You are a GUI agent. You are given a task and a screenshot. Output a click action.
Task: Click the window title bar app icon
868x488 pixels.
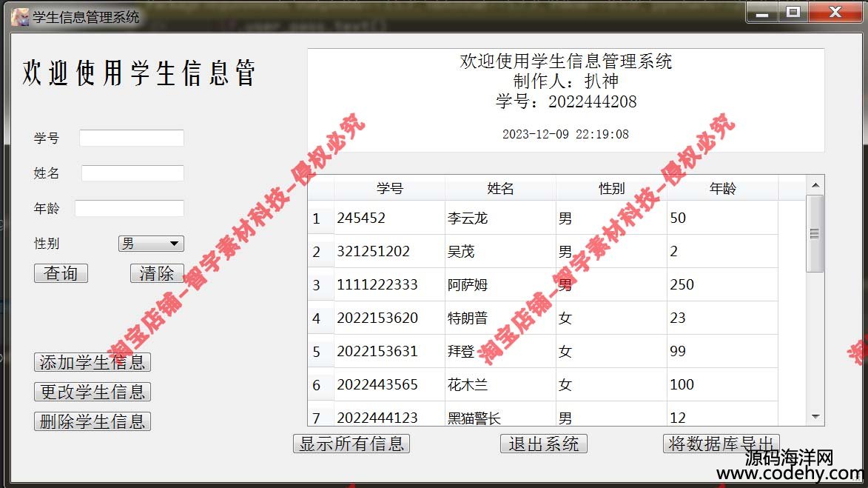point(20,17)
